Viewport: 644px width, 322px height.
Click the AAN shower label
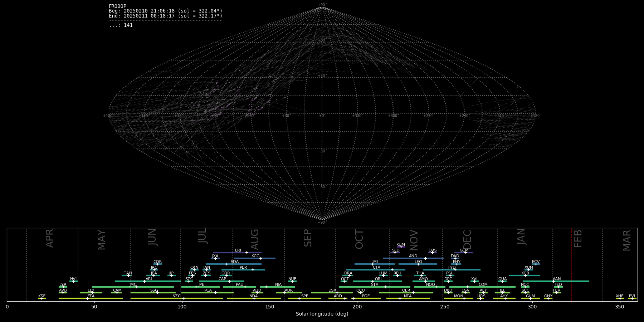pos(557,279)
